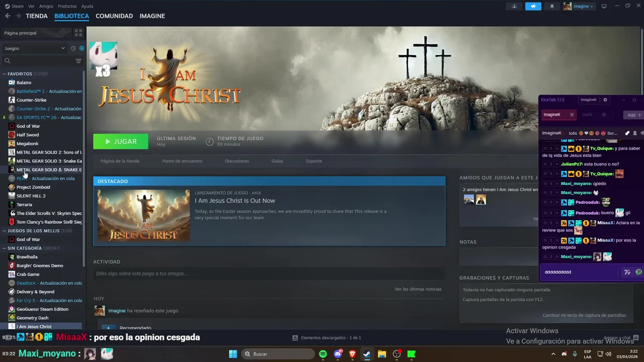Open Brave browser from the taskbar
Viewport: 644px width, 362px height.
(353, 354)
